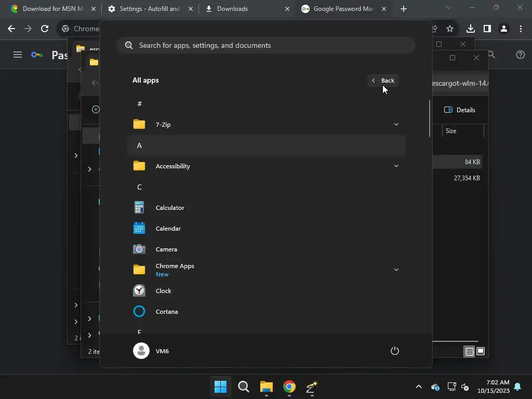The image size is (532, 399).
Task: Click the notification bell in system tray
Action: point(518,387)
